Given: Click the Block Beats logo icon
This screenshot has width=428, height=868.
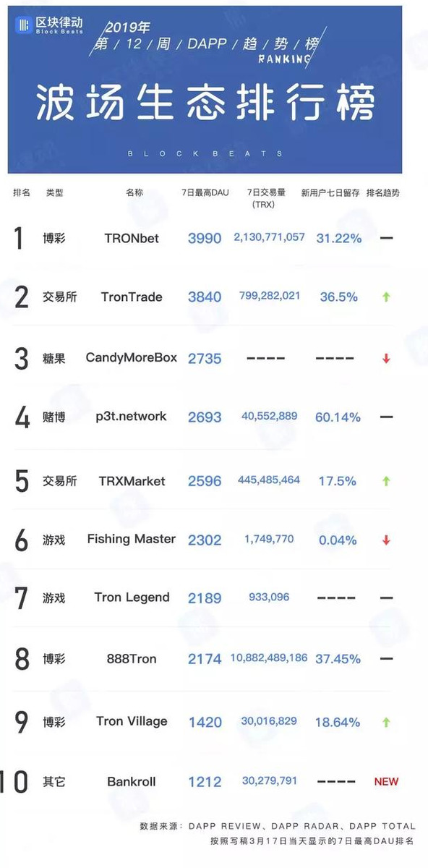Looking at the screenshot, I should pos(25,25).
